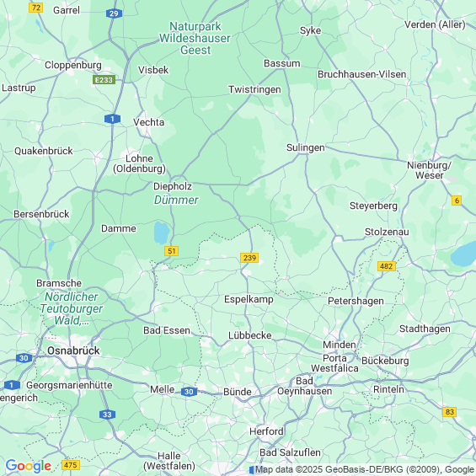The height and width of the screenshot is (476, 476).
Task: Click the A33 blue highway shield
Action: pos(107,414)
